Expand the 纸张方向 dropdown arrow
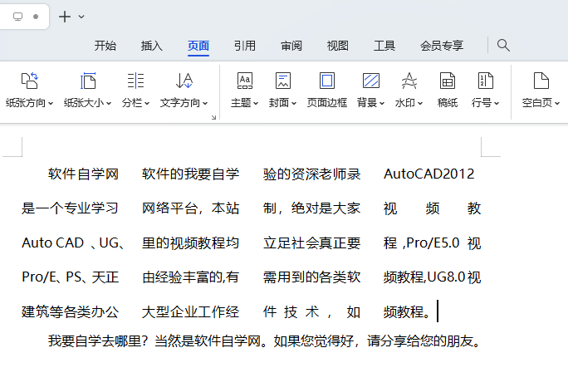Viewport: 568px width, 392px height. [51, 104]
